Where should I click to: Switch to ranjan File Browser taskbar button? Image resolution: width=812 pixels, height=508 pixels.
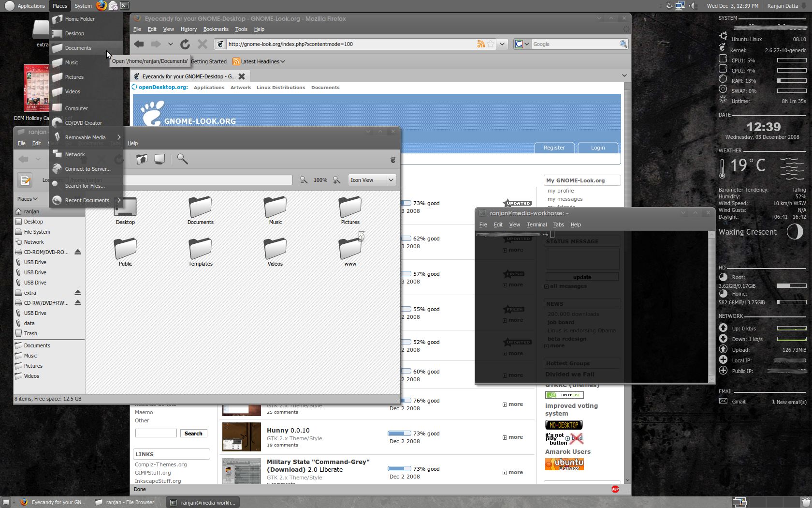pyautogui.click(x=125, y=502)
